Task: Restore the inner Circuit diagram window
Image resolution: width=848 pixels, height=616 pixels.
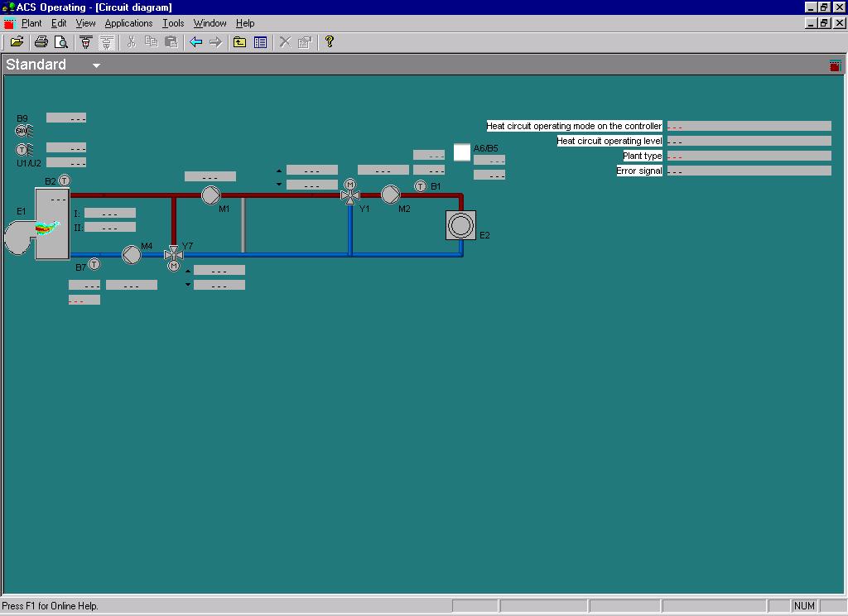Action: pos(824,23)
